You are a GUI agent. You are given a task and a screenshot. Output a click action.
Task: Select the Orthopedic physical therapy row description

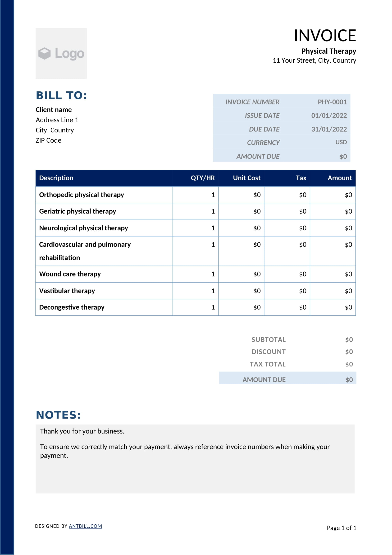pyautogui.click(x=82, y=195)
